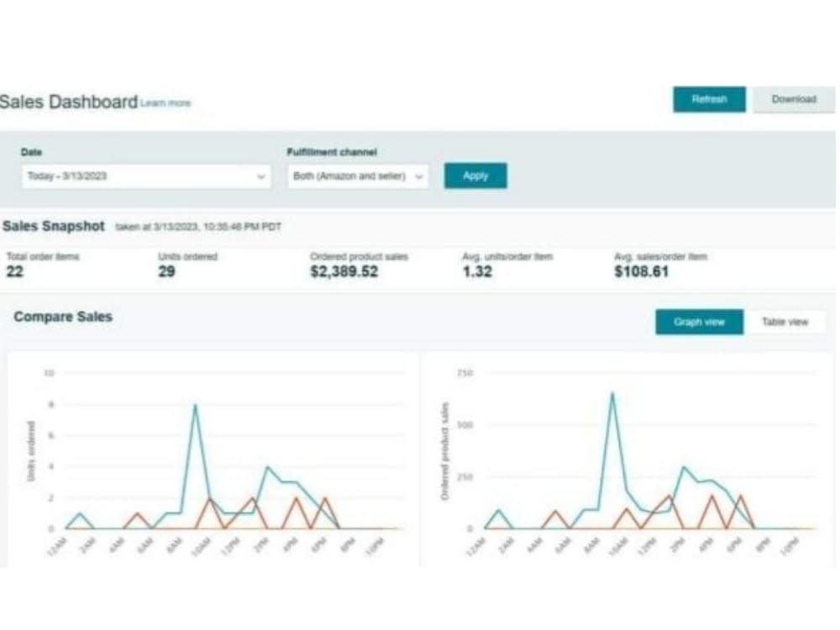Expand the Fulfillment channel dropdown
The height and width of the screenshot is (630, 840).
(x=358, y=176)
